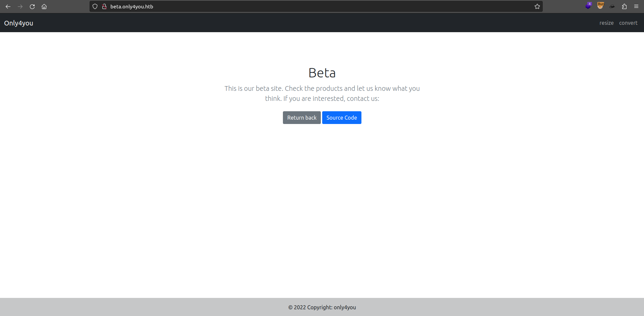Open the dark hat extension icon
This screenshot has height=316, width=644.
pyautogui.click(x=612, y=6)
